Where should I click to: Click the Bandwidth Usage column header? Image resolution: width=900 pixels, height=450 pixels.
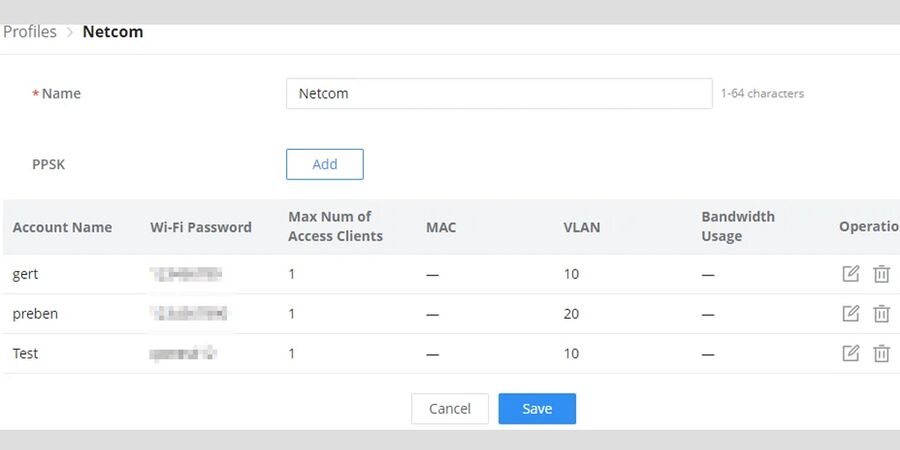coord(737,227)
